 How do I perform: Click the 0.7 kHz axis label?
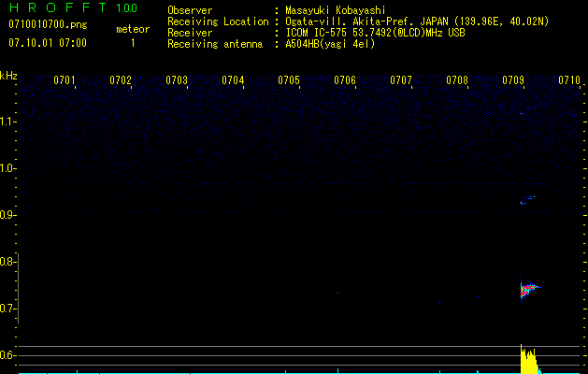[x=8, y=309]
